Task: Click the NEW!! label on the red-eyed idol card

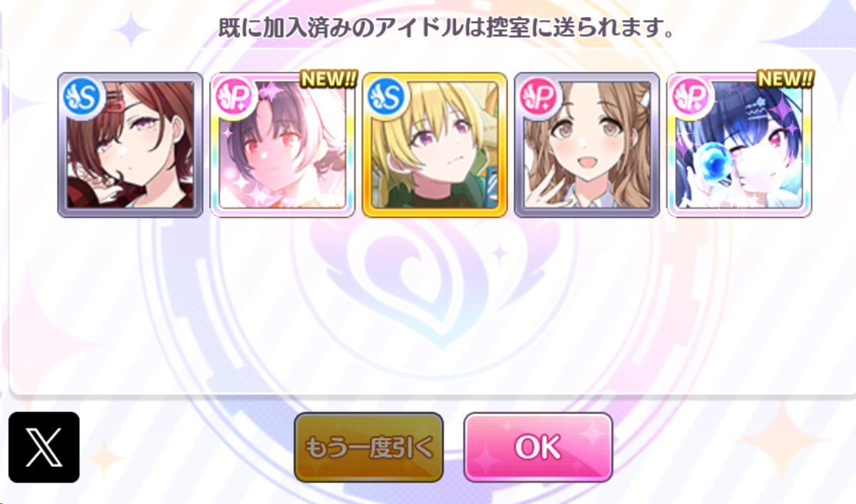Action: [x=328, y=78]
